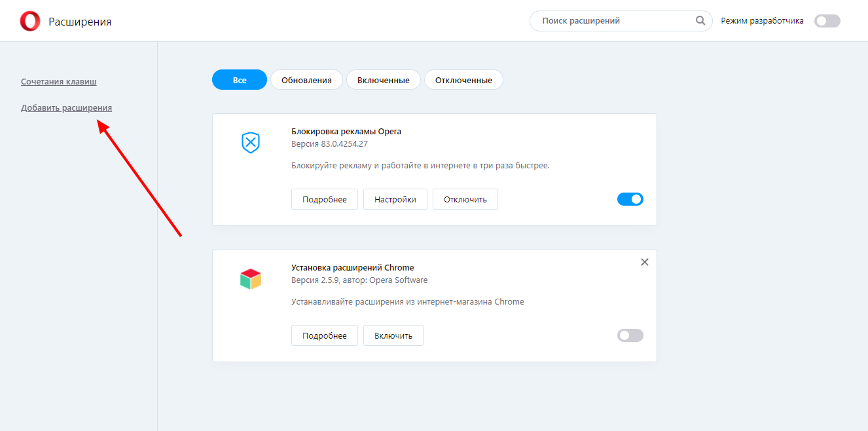Click the Расширения page title
This screenshot has width=868, height=431.
pos(80,22)
